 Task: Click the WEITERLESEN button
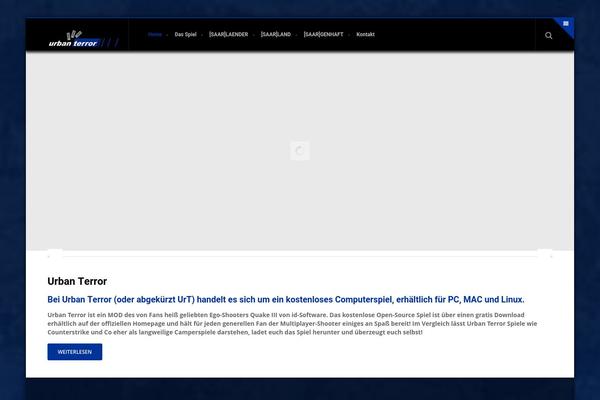click(75, 352)
